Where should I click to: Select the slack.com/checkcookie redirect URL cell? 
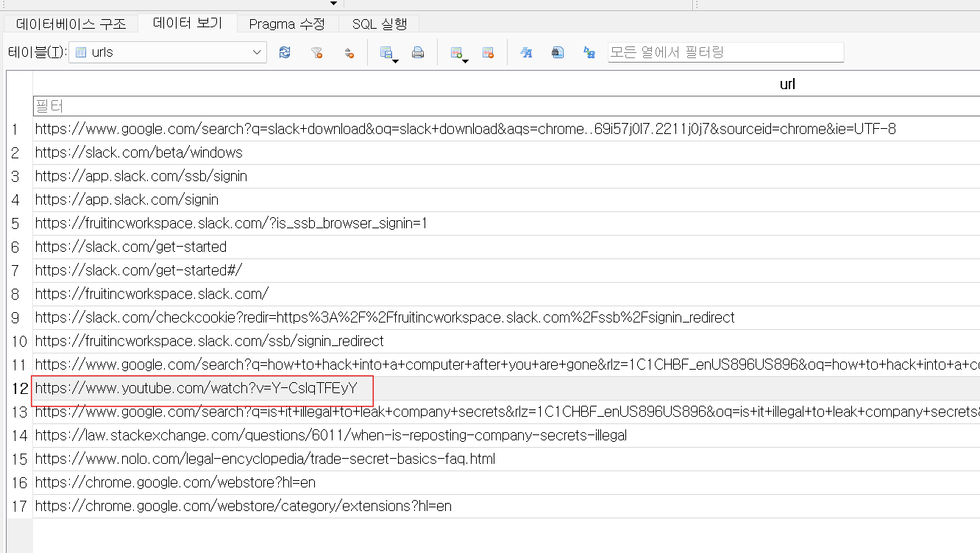(x=506, y=317)
